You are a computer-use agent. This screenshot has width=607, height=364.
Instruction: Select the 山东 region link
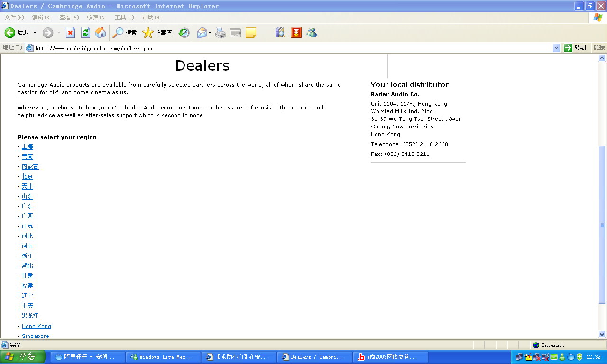click(28, 196)
